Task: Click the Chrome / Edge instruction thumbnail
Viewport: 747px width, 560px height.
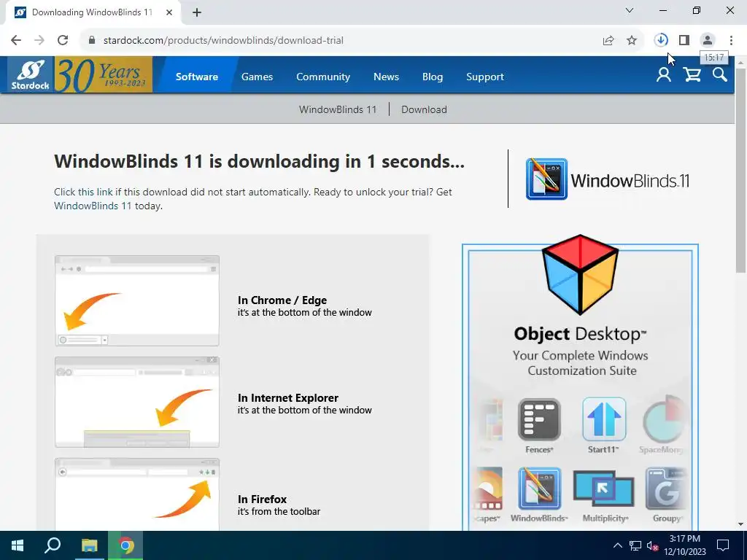Action: tap(137, 300)
